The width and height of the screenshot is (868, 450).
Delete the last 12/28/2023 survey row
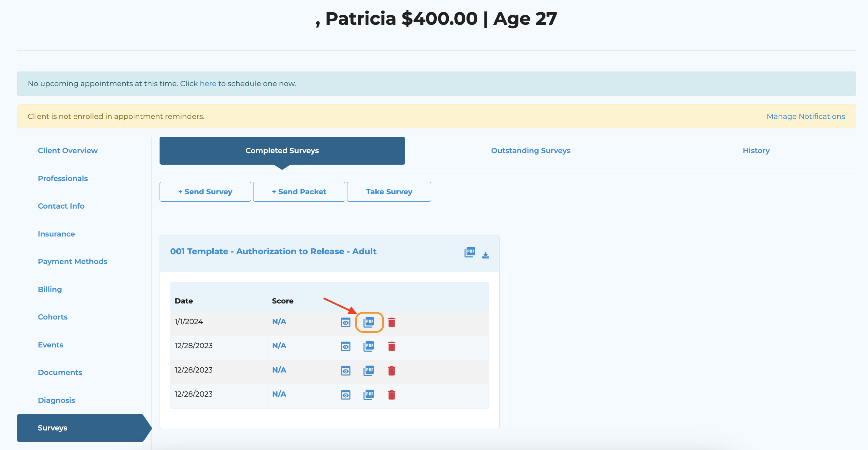[391, 395]
